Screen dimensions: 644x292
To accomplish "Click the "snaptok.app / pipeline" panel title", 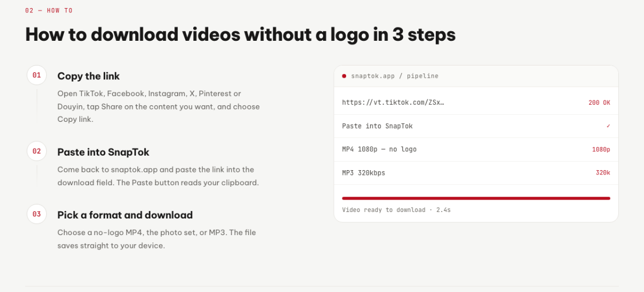I will point(394,76).
